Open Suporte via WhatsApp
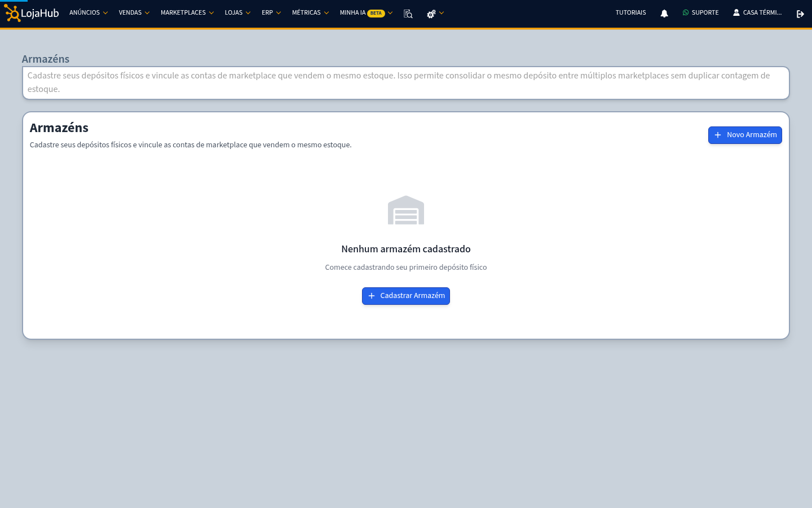The width and height of the screenshot is (812, 508). pyautogui.click(x=700, y=13)
